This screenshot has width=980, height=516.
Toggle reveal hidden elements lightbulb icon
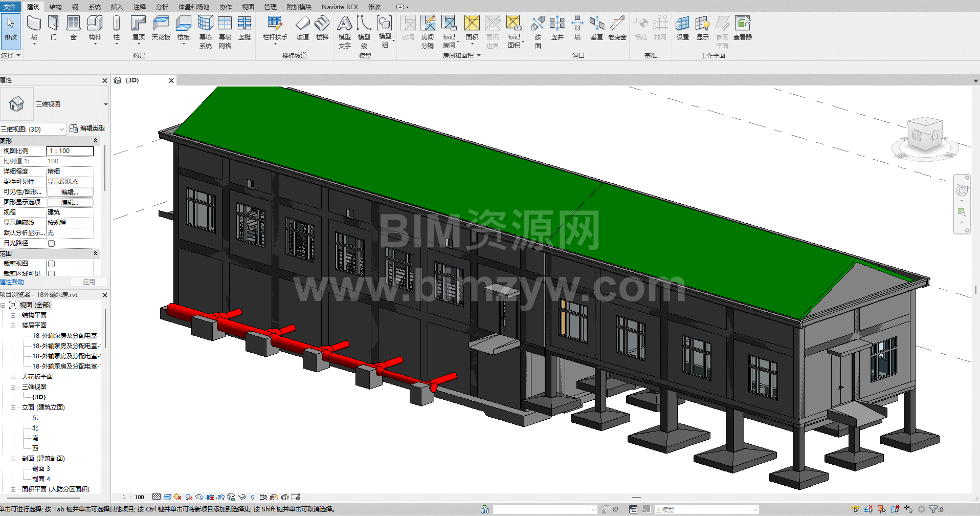click(x=252, y=497)
